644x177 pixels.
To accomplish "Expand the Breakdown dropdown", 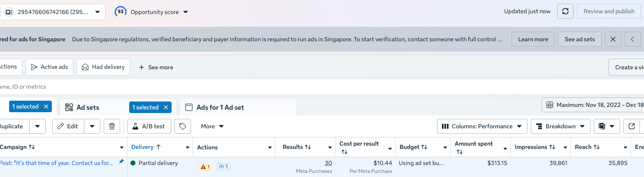I will [x=560, y=126].
